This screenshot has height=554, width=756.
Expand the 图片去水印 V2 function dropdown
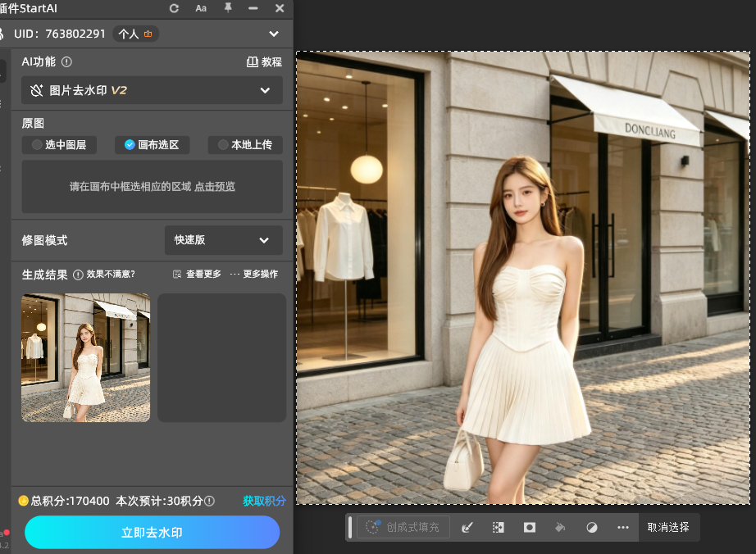pos(152,90)
